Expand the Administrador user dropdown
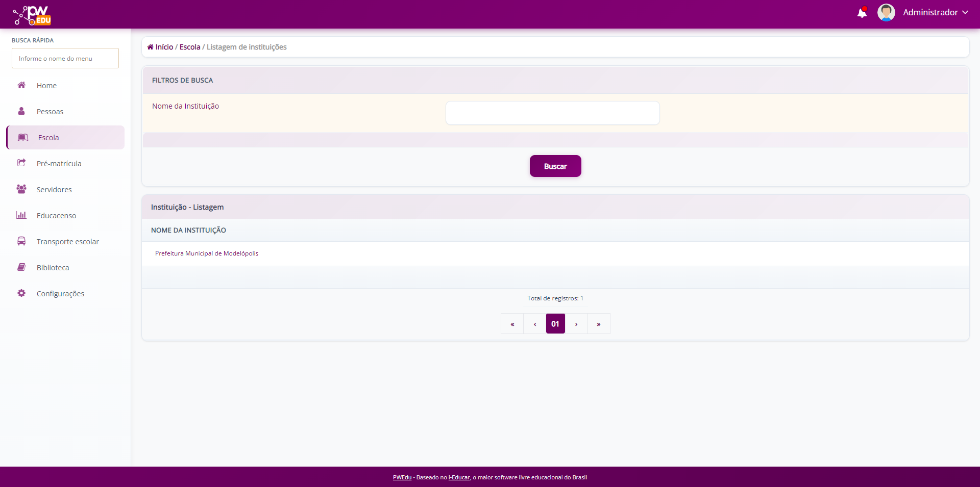Image resolution: width=980 pixels, height=487 pixels. (x=935, y=13)
